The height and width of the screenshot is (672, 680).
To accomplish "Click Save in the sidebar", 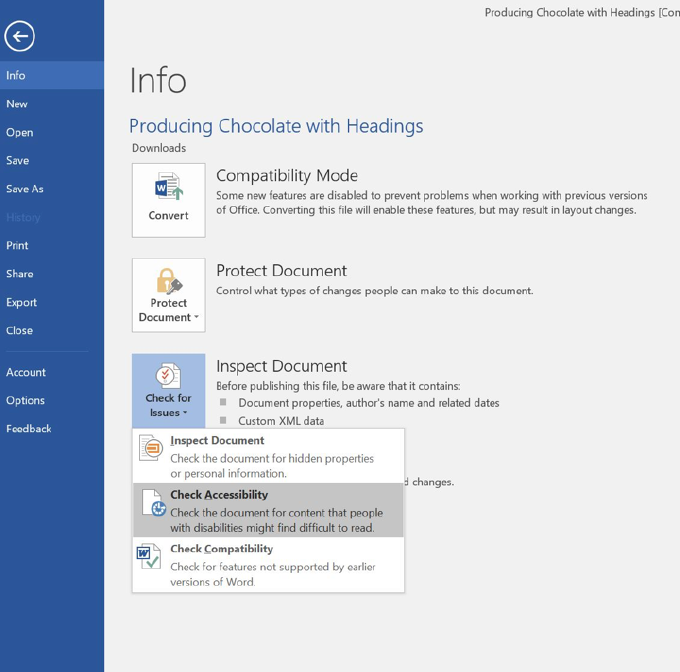I will tap(52, 160).
